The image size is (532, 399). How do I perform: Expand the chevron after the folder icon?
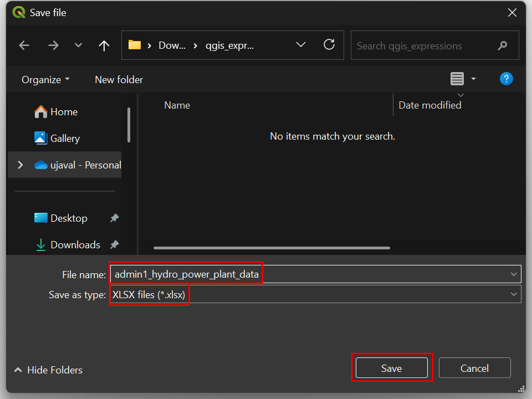[149, 45]
